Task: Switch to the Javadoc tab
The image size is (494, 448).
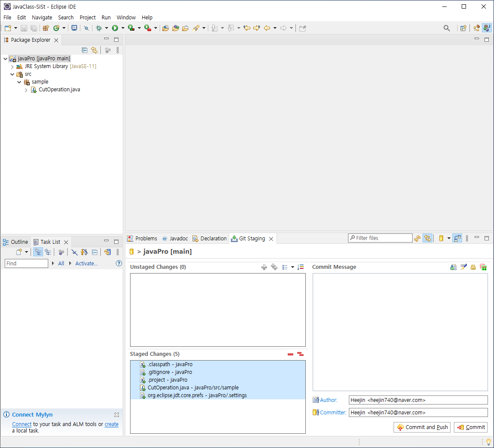Action: (x=175, y=239)
